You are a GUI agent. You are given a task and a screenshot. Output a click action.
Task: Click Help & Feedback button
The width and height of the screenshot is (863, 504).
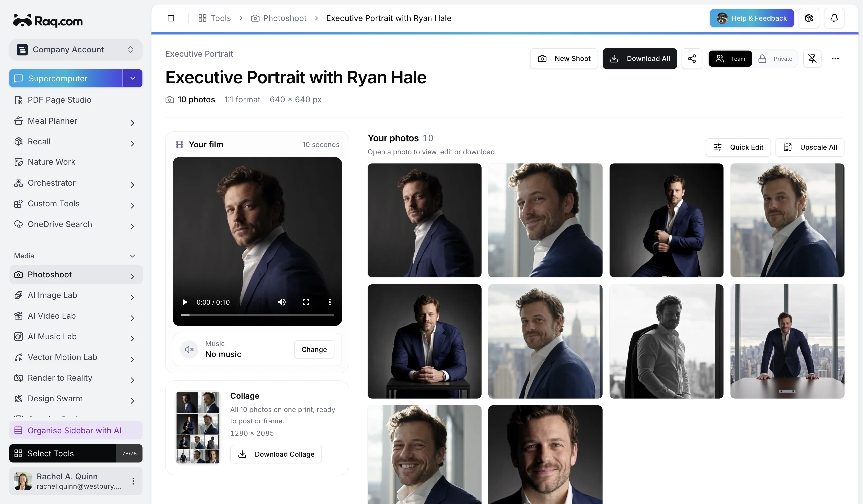[x=752, y=18]
